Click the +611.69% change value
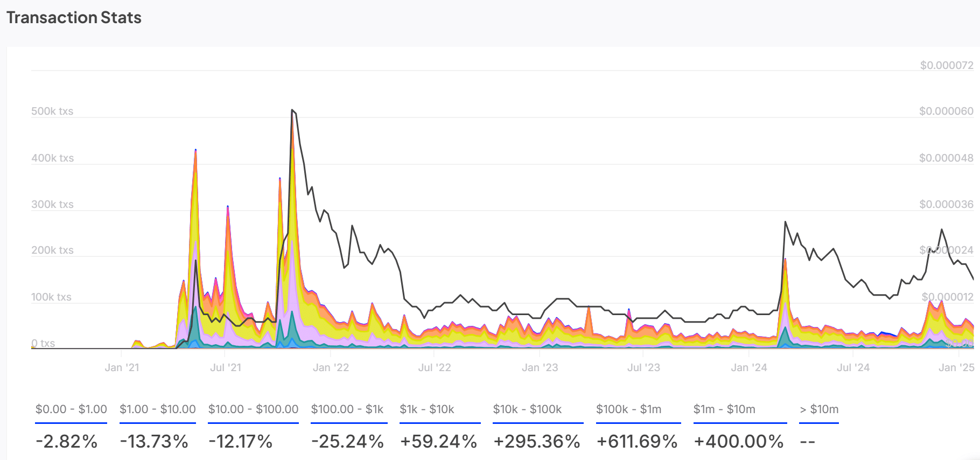 [x=636, y=442]
